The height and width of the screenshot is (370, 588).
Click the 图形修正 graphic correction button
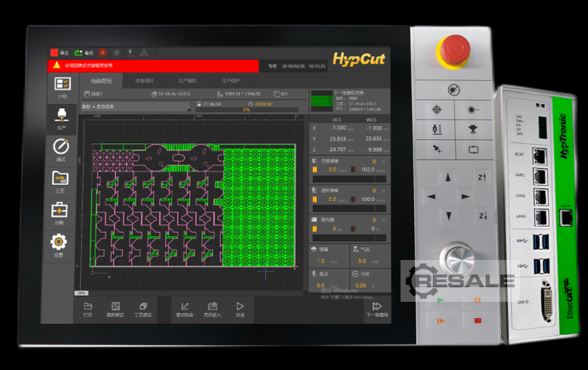pyautogui.click(x=116, y=309)
